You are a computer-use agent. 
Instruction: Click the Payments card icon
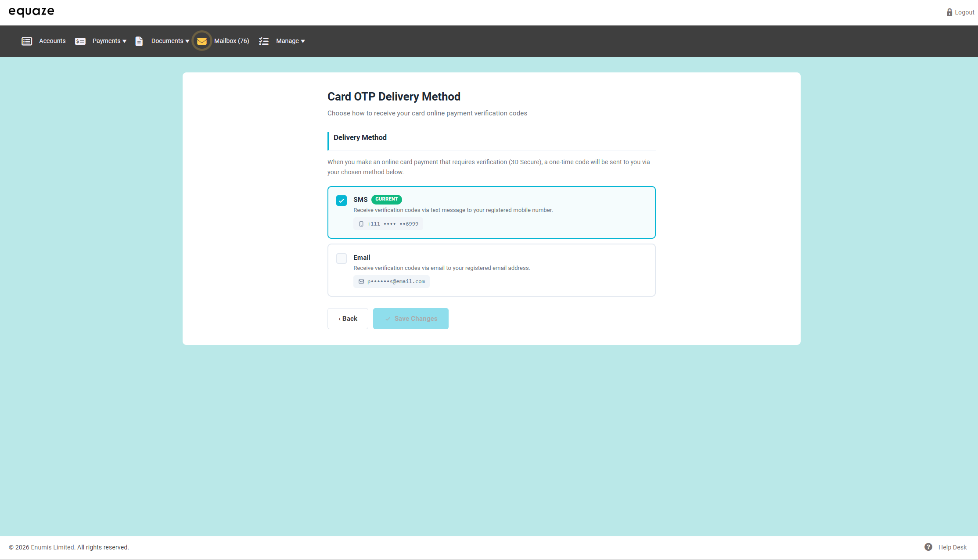(80, 41)
